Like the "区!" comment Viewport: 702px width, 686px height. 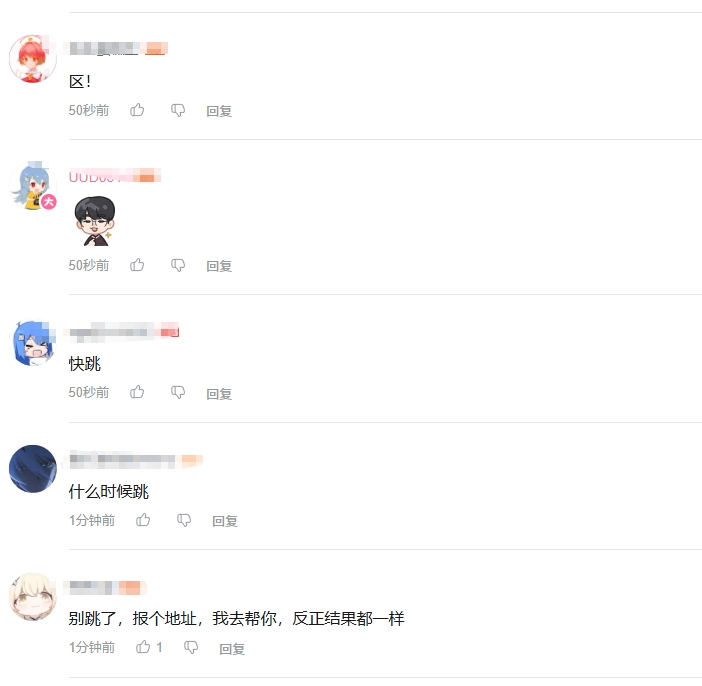pyautogui.click(x=137, y=110)
